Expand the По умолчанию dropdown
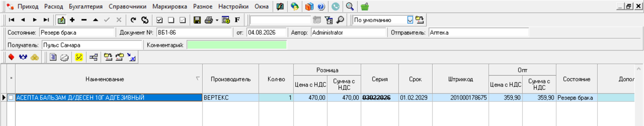 click(410, 20)
